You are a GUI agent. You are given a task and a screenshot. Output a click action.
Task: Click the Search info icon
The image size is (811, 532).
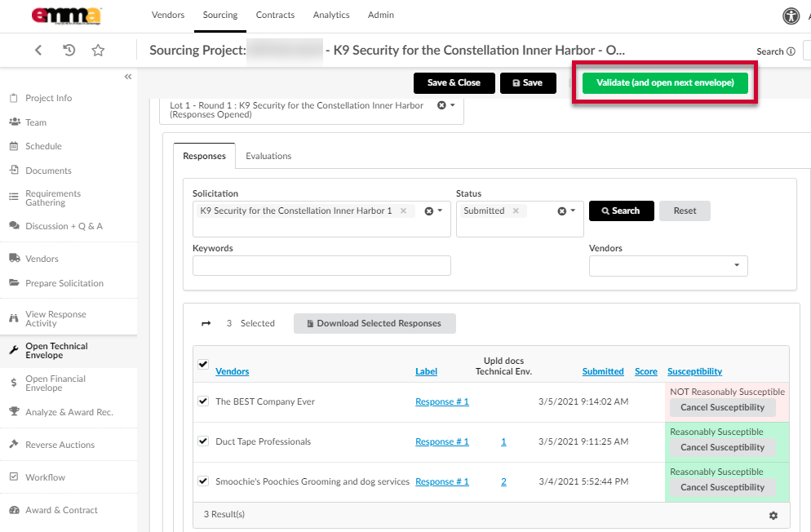point(791,51)
